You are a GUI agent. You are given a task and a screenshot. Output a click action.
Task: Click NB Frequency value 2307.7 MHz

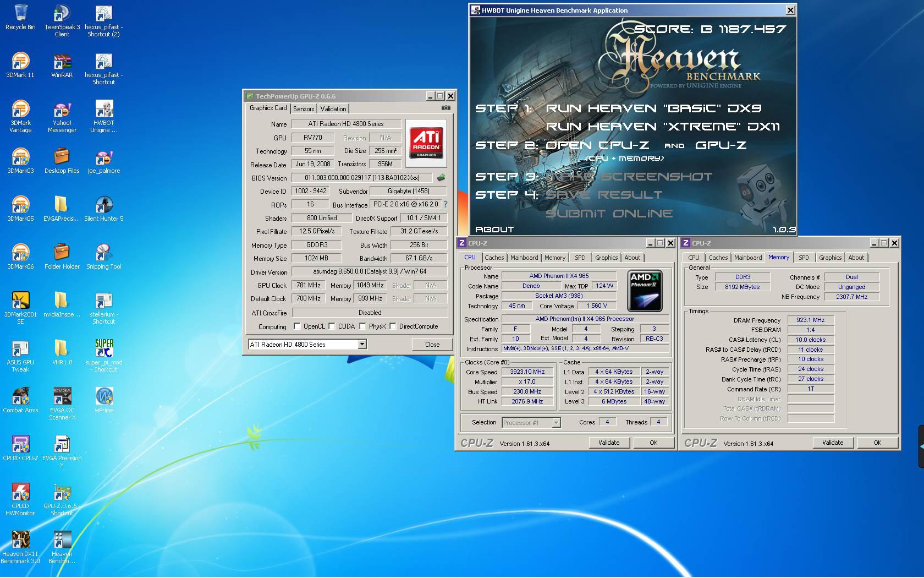point(851,297)
